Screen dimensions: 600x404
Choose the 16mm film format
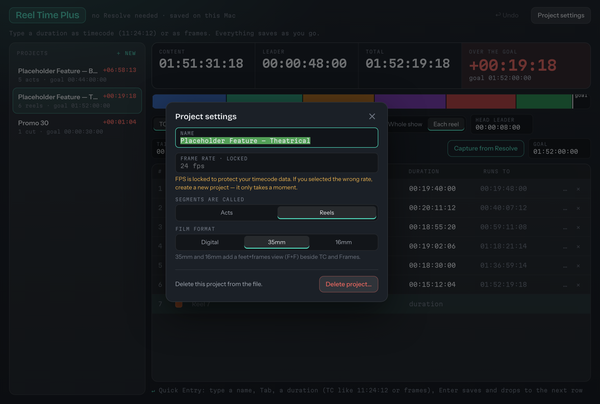point(344,242)
